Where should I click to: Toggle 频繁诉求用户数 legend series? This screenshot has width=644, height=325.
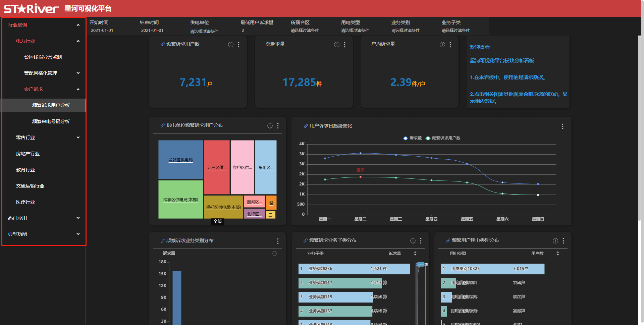[x=443, y=138]
